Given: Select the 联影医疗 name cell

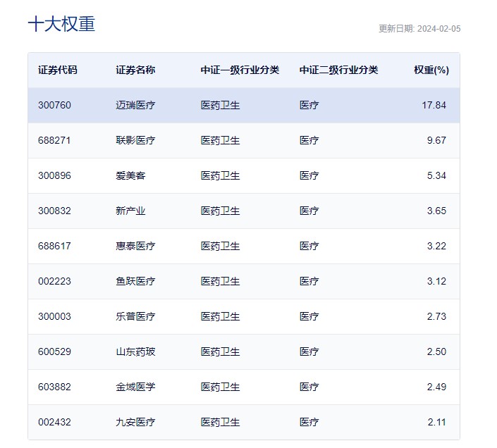Looking at the screenshot, I should coord(135,140).
